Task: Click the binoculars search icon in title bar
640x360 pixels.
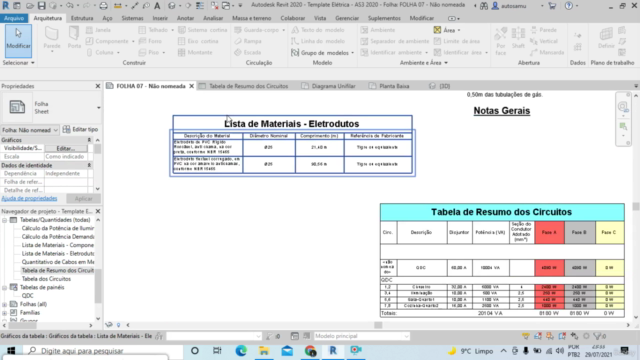Action: point(484,6)
